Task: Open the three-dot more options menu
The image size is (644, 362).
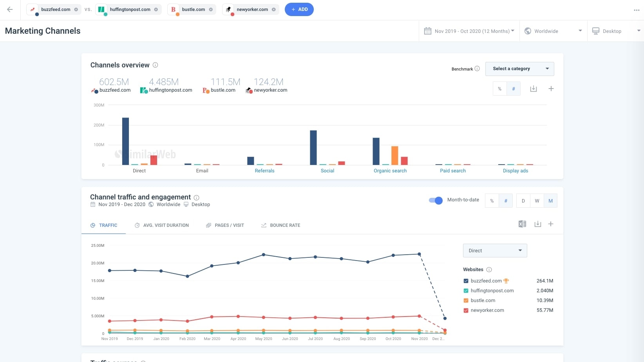Action: pyautogui.click(x=637, y=10)
